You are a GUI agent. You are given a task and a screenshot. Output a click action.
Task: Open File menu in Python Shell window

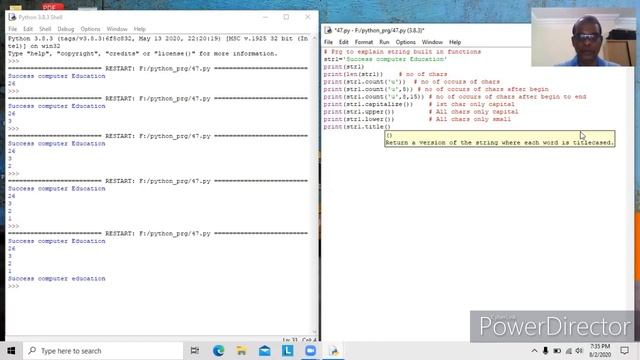tap(13, 29)
